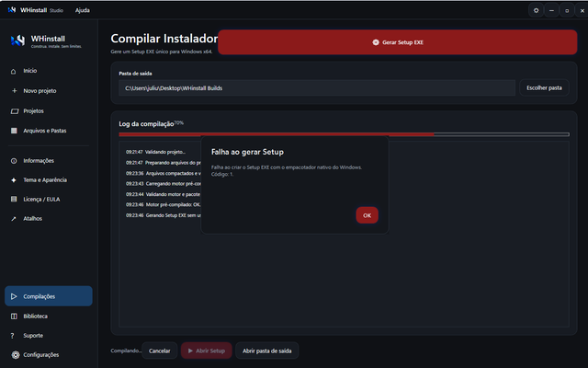
Task: Open the Biblioteca page
Action: pyautogui.click(x=48, y=316)
